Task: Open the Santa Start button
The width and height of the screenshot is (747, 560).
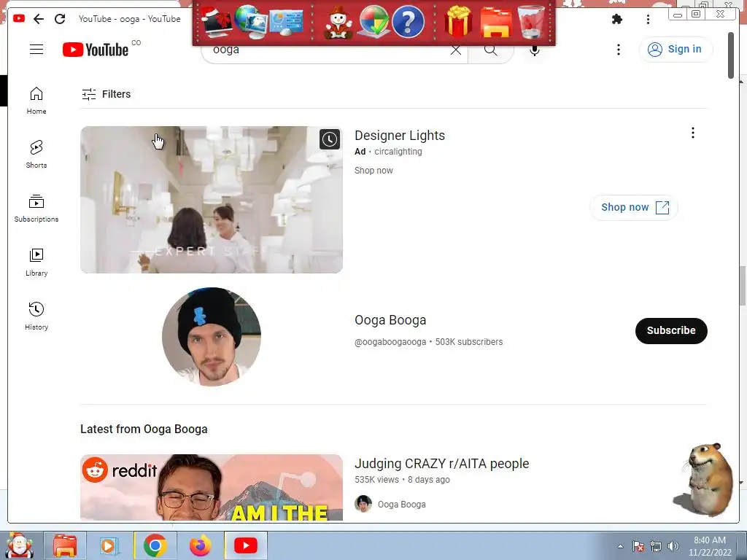Action: (19, 545)
